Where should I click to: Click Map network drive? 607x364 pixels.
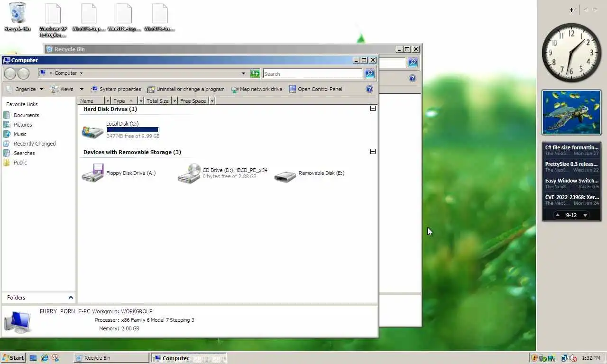tap(257, 89)
